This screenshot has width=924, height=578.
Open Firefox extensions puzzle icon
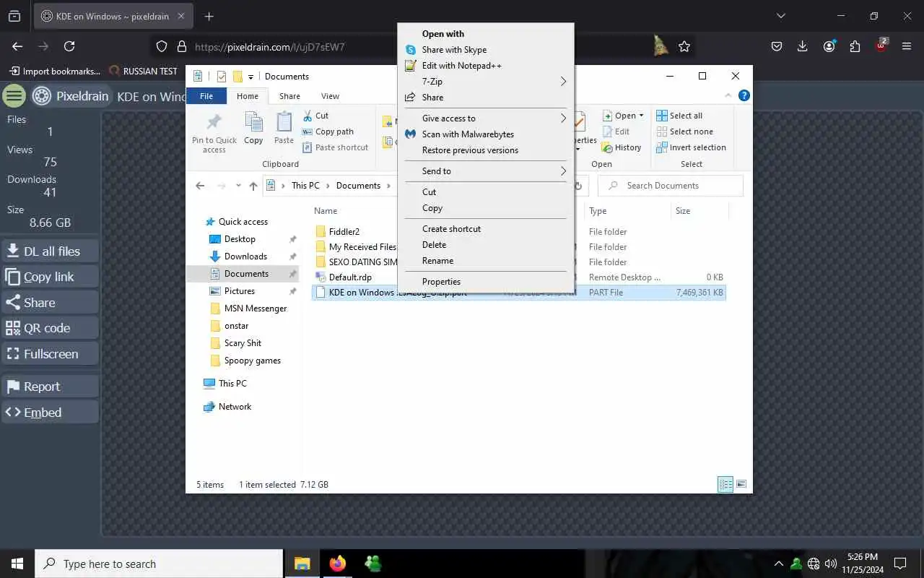coord(855,46)
